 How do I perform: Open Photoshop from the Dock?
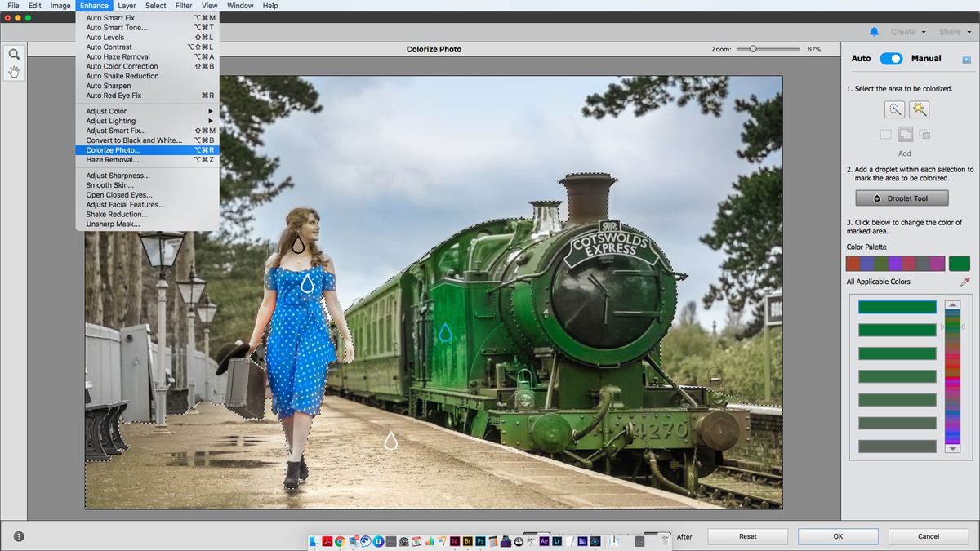click(x=480, y=540)
